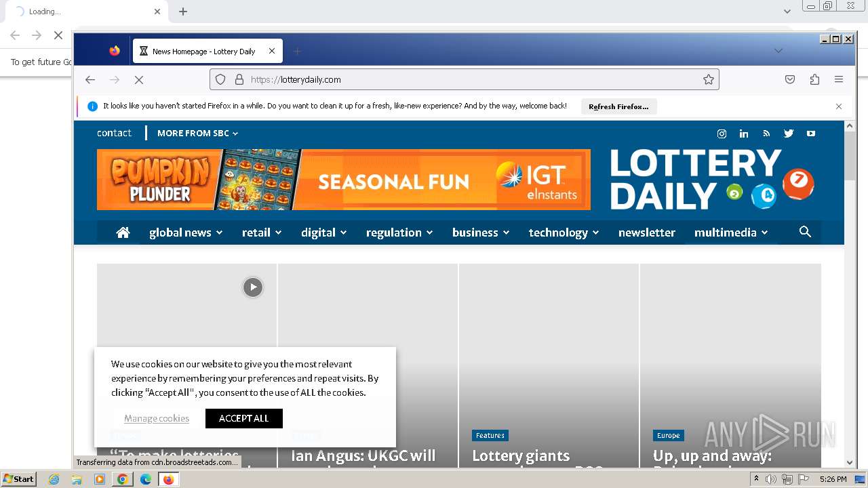Open Chrome from taskbar
The image size is (868, 488).
pos(123,479)
